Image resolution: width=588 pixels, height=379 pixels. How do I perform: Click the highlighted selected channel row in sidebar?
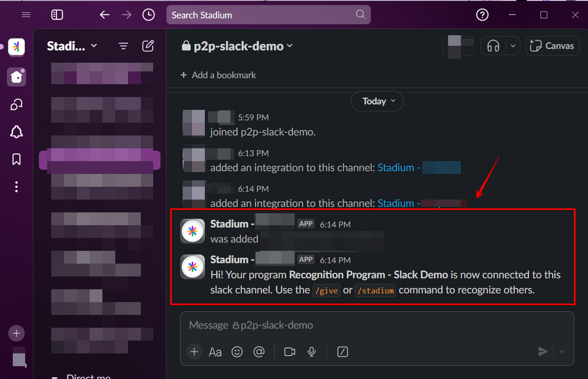pyautogui.click(x=100, y=160)
